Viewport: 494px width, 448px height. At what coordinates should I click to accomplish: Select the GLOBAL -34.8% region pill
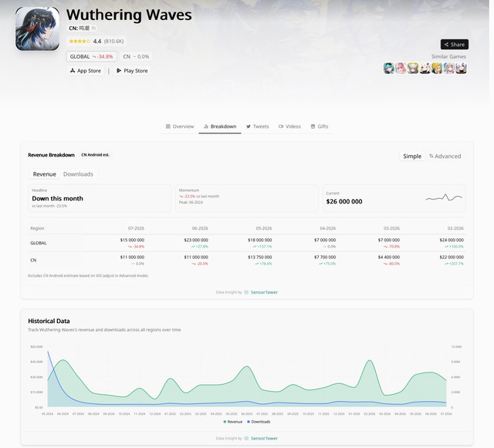pos(91,56)
